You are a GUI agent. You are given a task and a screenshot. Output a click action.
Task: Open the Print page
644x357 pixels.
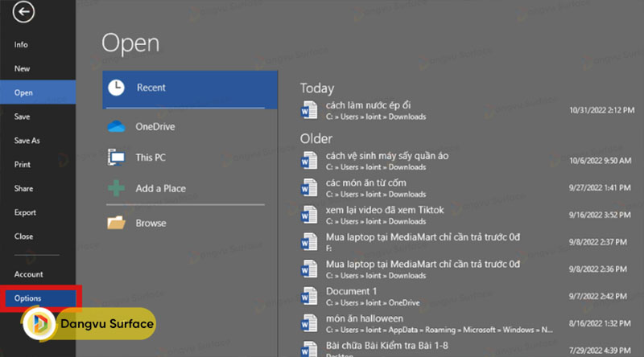click(x=23, y=165)
